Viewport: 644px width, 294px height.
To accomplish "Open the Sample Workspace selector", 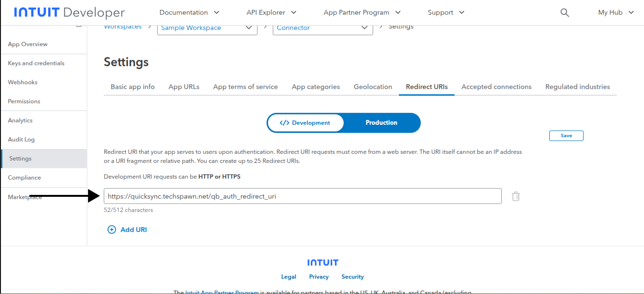I will point(207,28).
